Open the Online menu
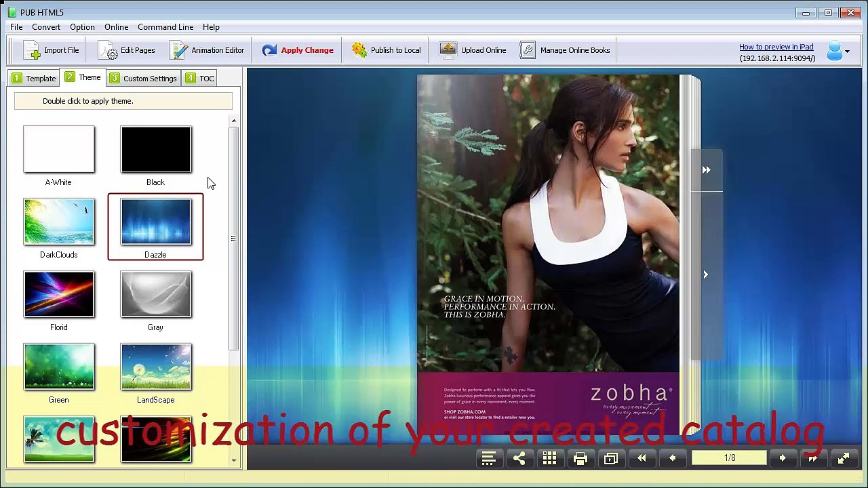Screen dimensions: 868x488 116,27
